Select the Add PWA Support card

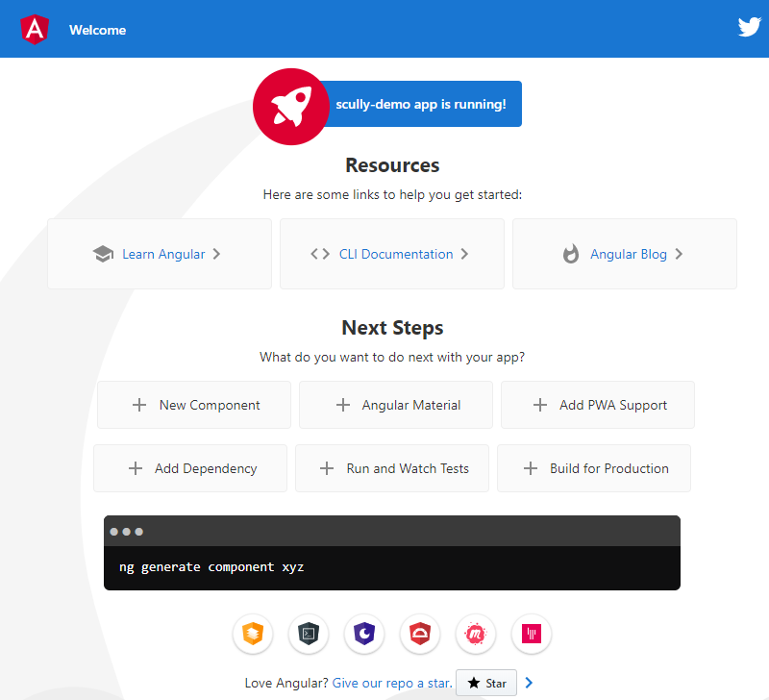tap(598, 405)
